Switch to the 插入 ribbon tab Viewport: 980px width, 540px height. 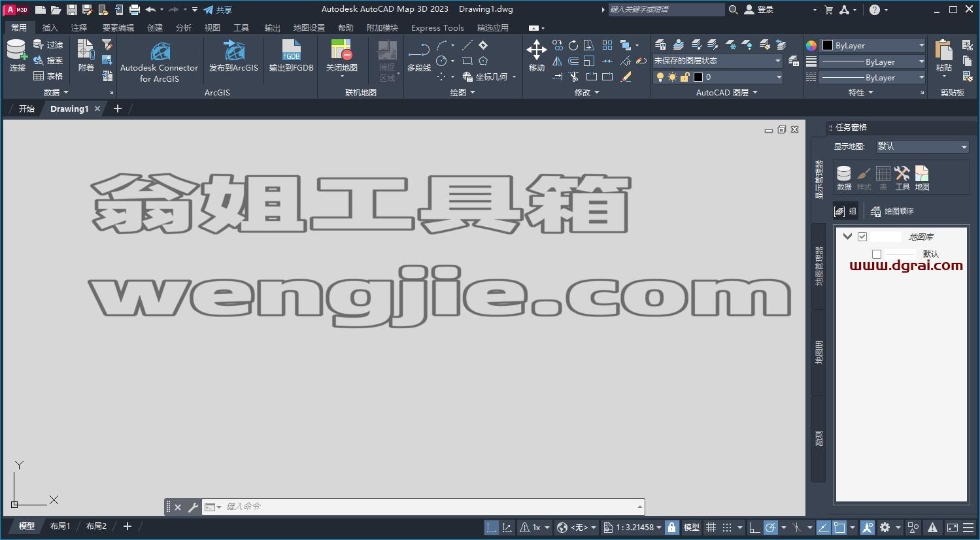[x=50, y=27]
